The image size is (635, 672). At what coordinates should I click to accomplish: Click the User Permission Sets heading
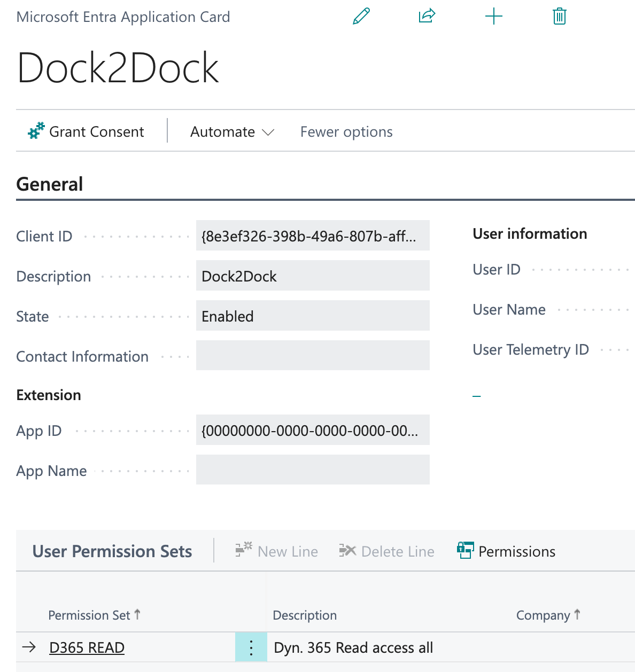coord(112,551)
